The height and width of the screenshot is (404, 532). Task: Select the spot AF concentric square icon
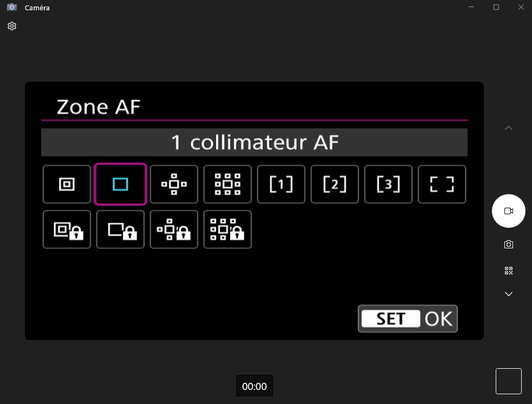click(67, 184)
